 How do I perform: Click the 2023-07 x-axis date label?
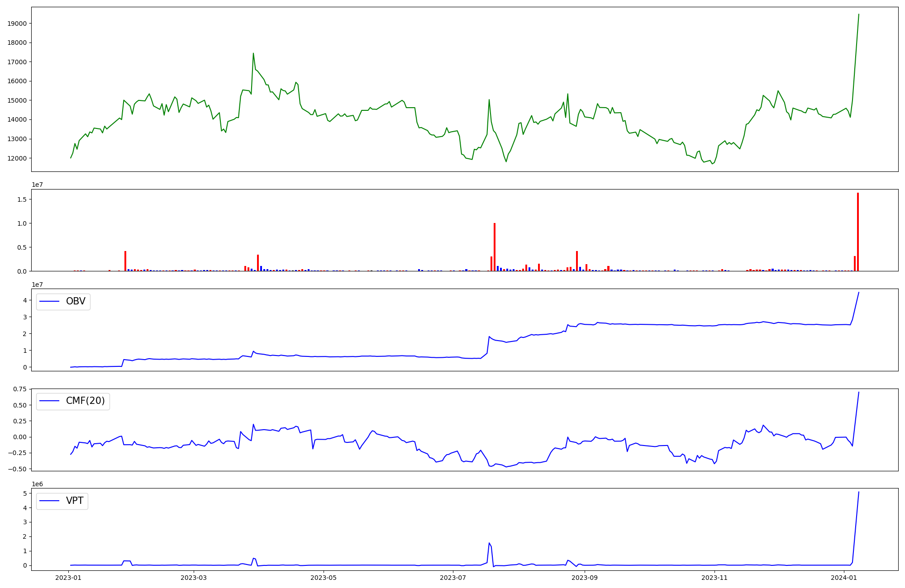pyautogui.click(x=453, y=578)
